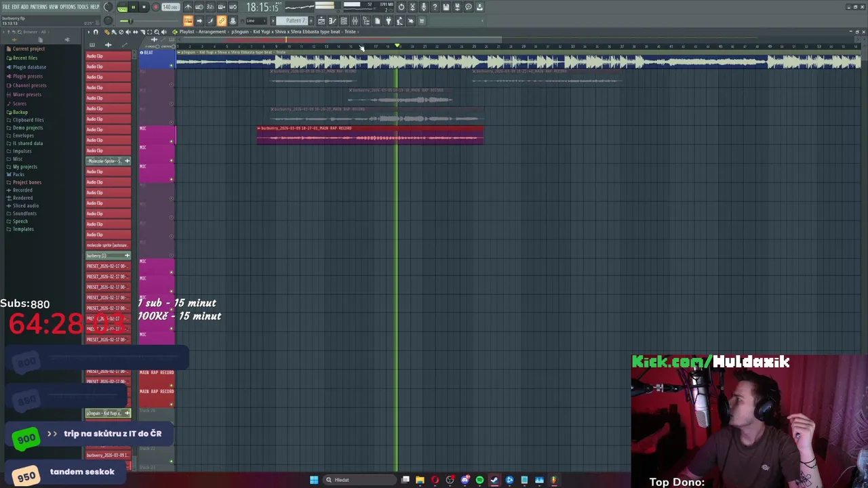Open Steam from the taskbar
Image resolution: width=868 pixels, height=488 pixels.
point(494,480)
